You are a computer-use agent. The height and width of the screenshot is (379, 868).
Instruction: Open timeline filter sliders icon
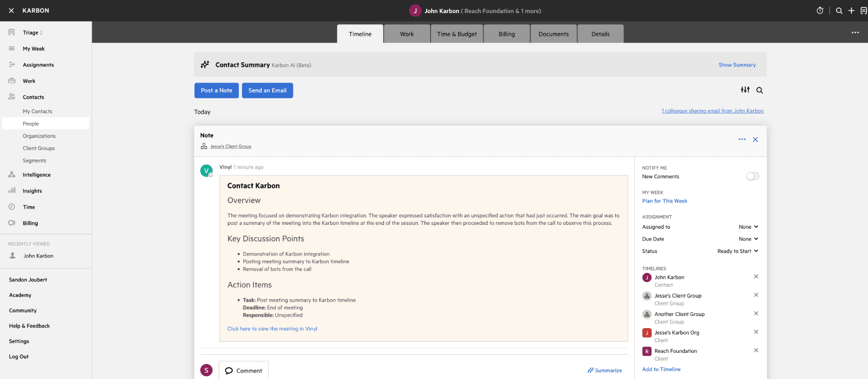[745, 90]
